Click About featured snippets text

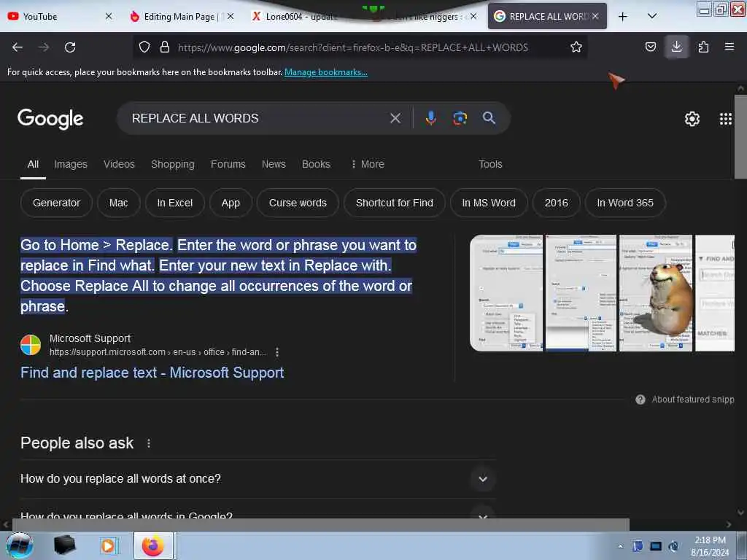pyautogui.click(x=693, y=400)
